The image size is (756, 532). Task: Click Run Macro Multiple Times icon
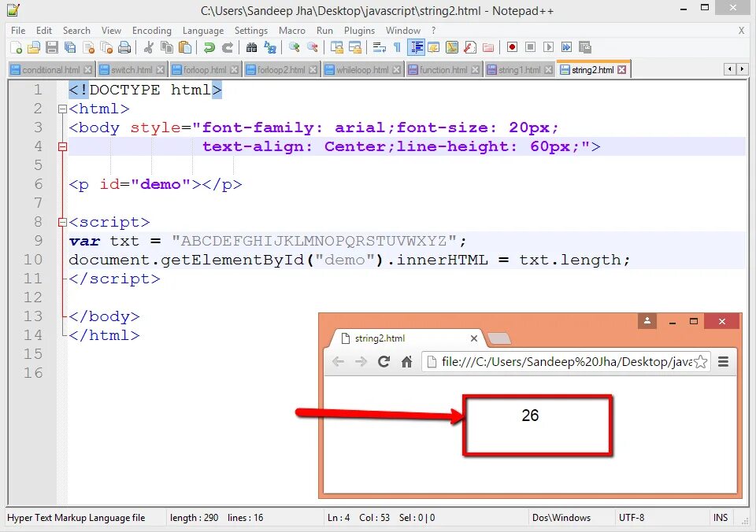[x=566, y=47]
